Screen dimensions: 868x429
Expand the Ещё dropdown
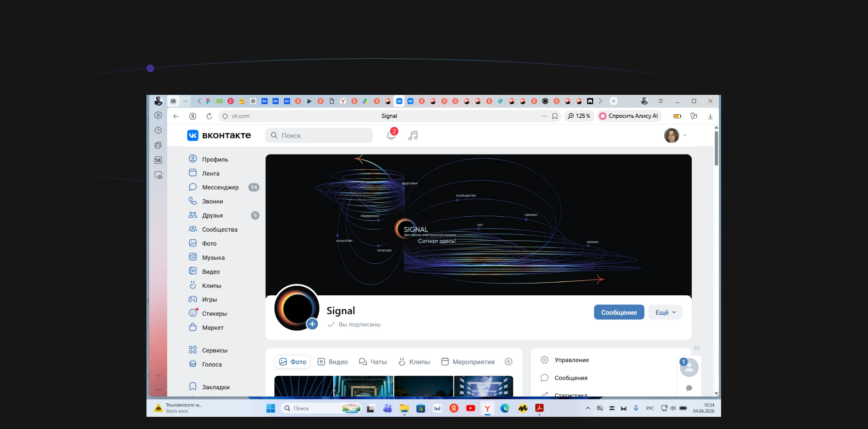pos(665,312)
